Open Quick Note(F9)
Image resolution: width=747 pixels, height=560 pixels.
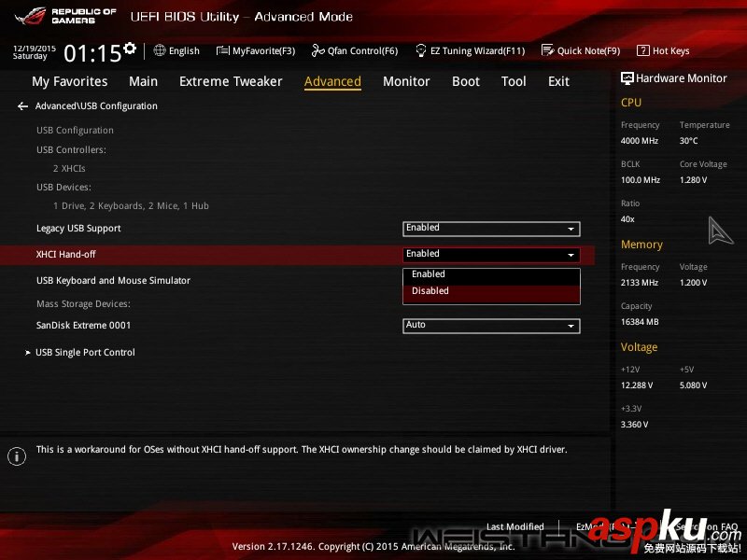tap(581, 51)
